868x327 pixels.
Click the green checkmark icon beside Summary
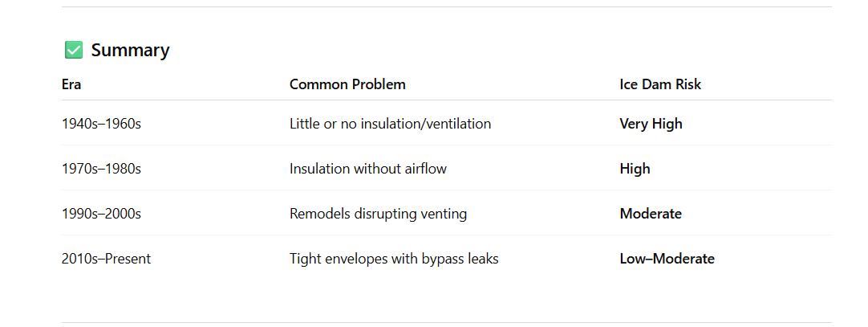74,51
